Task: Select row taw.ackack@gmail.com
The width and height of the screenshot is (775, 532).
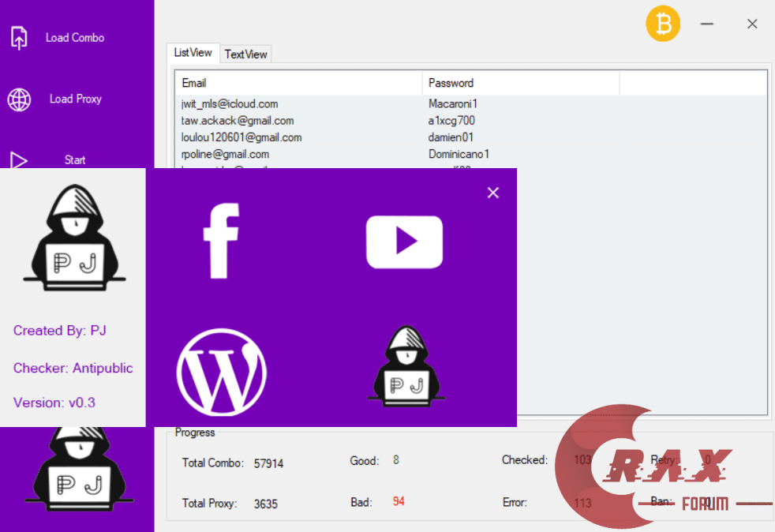Action: [470, 121]
